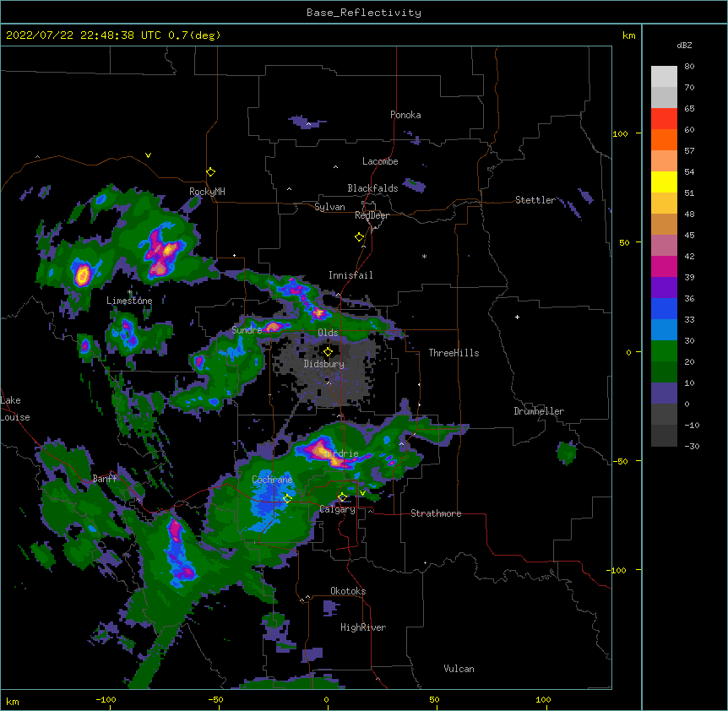Click the yellow diamond marker below Cochrane
Screen dimensions: 728x711
tap(287, 498)
